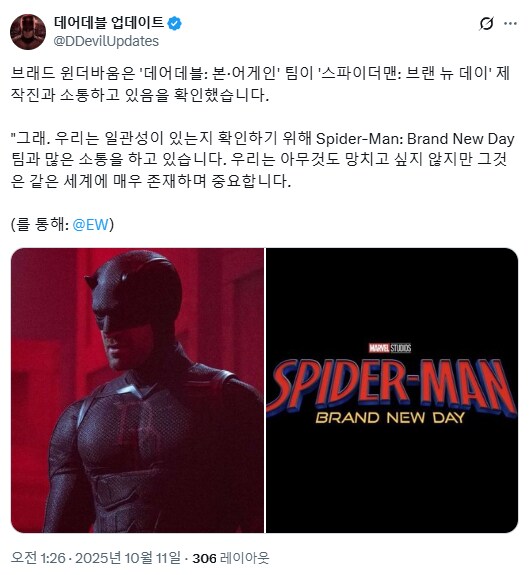Screen dimensions: 532x575
Task: Open the Daredevil suit photo on the left
Action: click(x=137, y=390)
